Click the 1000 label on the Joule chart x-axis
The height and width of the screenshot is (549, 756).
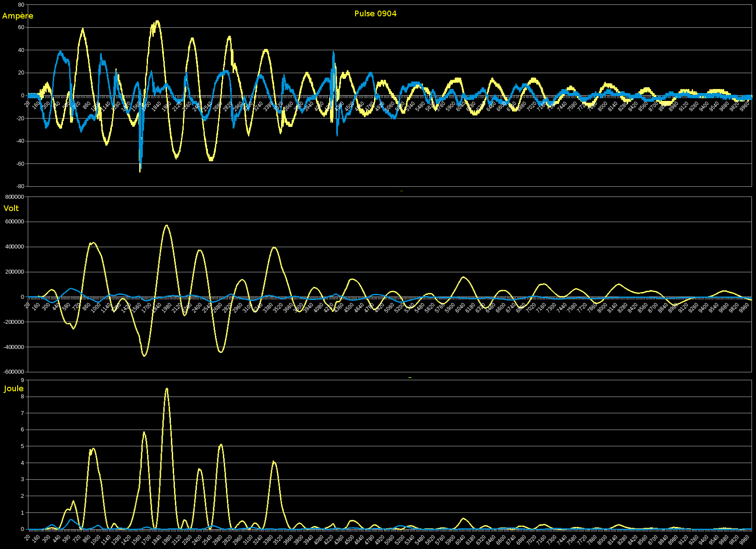coord(96,540)
